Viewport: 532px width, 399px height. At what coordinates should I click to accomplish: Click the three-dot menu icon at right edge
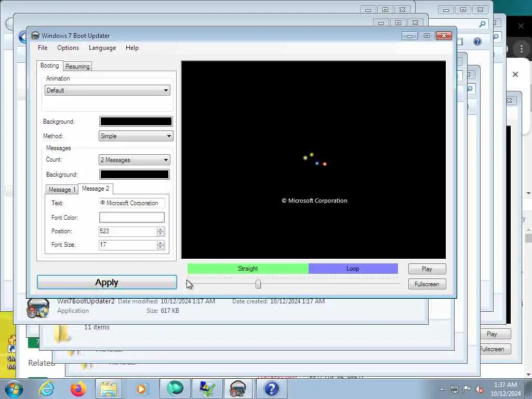522,48
